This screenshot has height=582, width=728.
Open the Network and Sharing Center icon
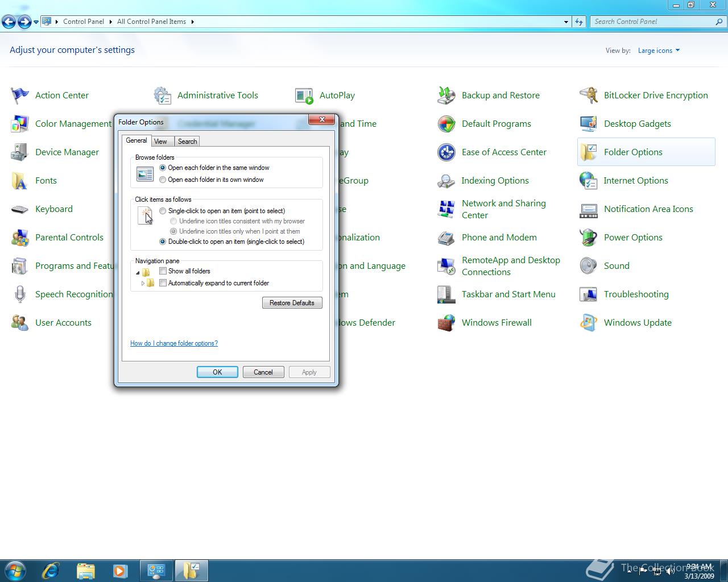(446, 209)
